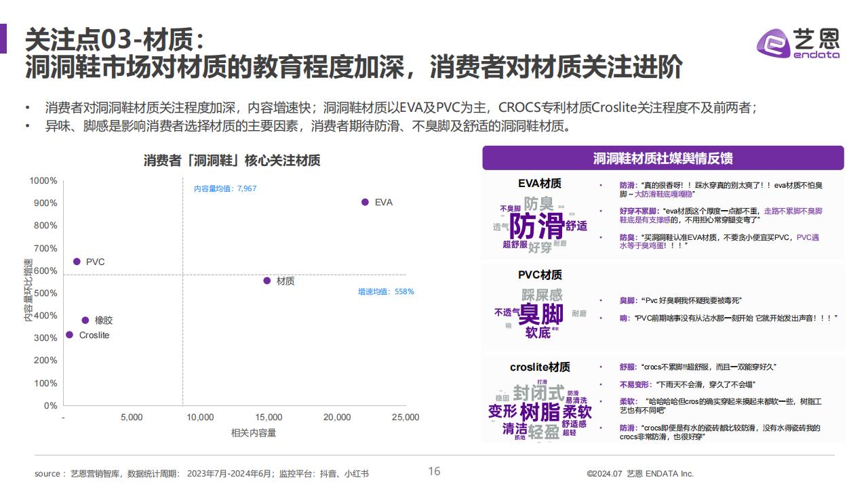Viewport: 868px width, 488px height.
Task: Click the 洞洞鞋材质社媒舆情反馈 header banner
Action: click(663, 159)
